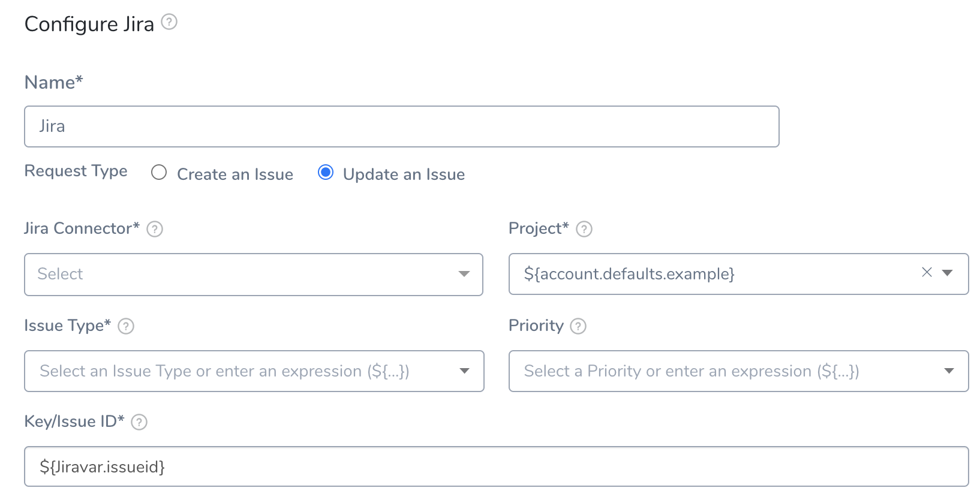
Task: Open Key/Issue ID help icon
Action: tap(139, 422)
